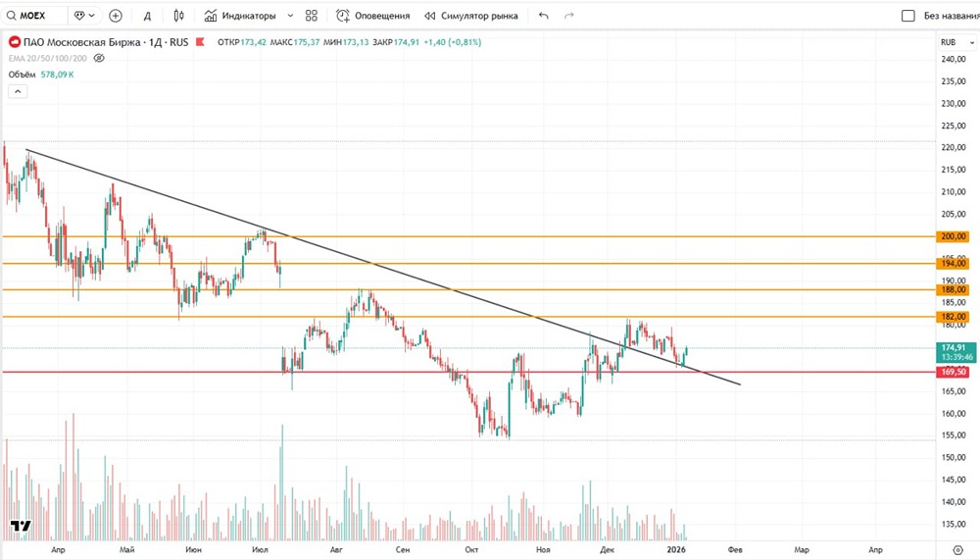Click the ПАО Московская Биржа symbol title
980x560 pixels.
coord(82,42)
